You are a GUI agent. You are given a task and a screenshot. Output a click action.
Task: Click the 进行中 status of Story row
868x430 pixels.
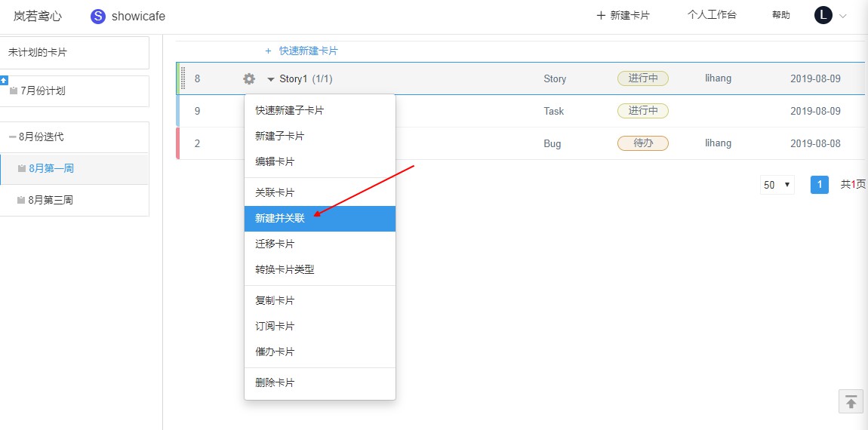[x=642, y=78]
